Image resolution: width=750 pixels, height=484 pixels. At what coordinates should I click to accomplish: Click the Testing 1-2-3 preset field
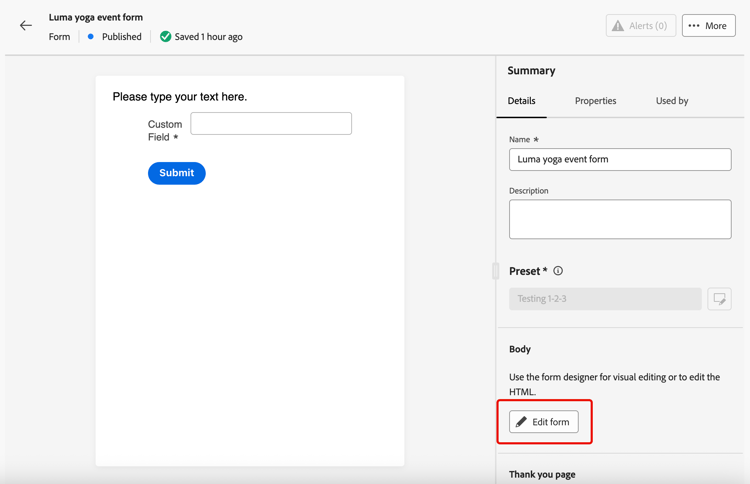pos(605,299)
